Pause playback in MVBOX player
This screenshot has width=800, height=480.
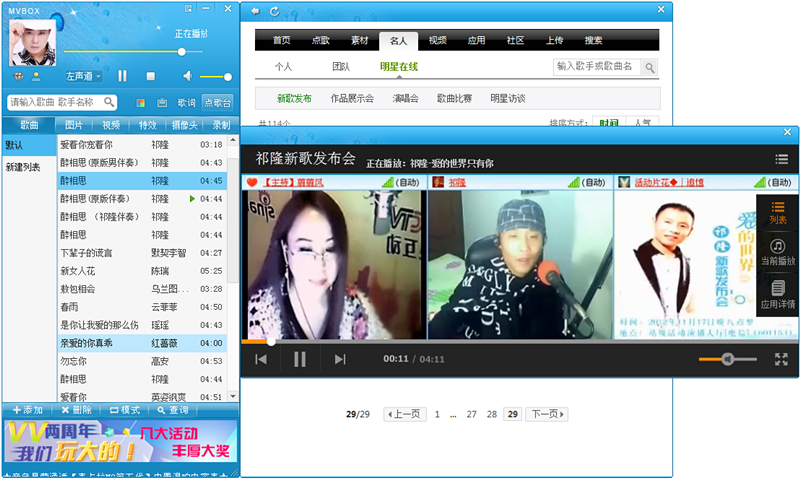122,76
